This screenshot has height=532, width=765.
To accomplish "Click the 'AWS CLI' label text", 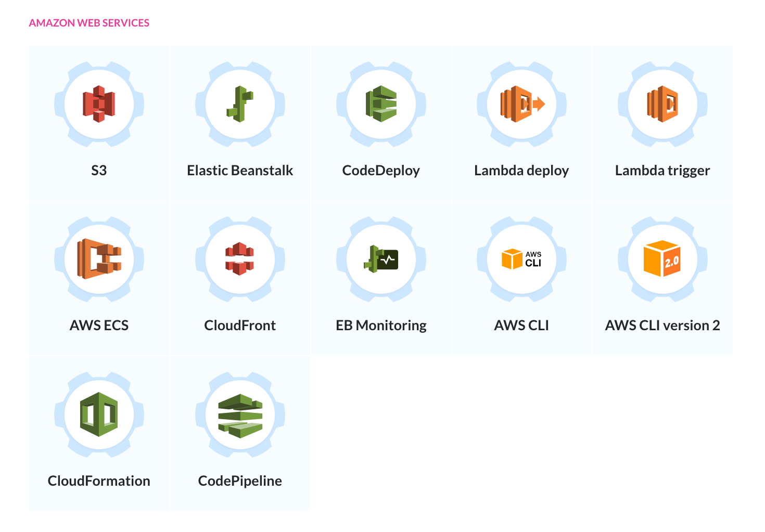I will coord(521,326).
